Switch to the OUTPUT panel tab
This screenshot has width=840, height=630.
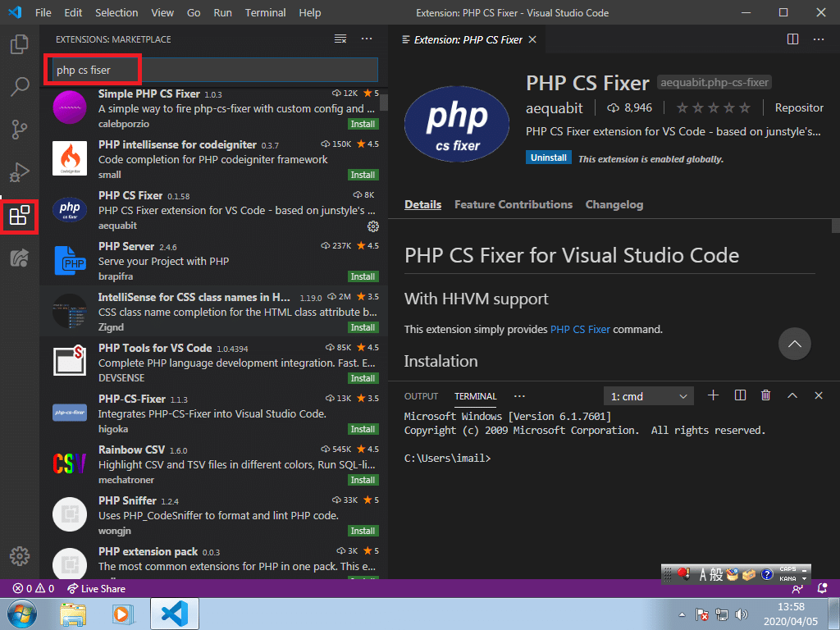[421, 396]
